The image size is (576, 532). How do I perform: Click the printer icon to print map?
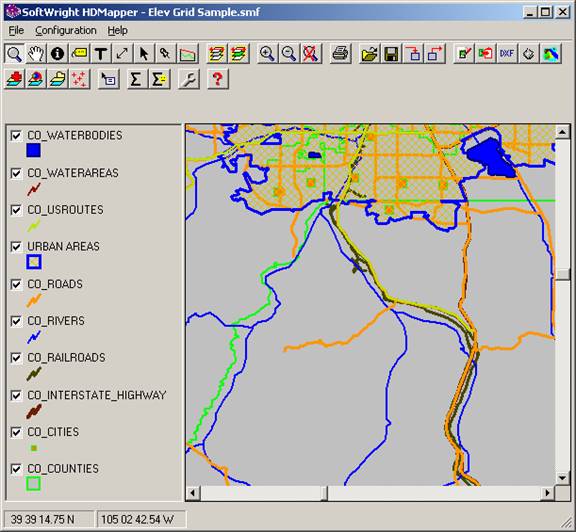point(341,54)
